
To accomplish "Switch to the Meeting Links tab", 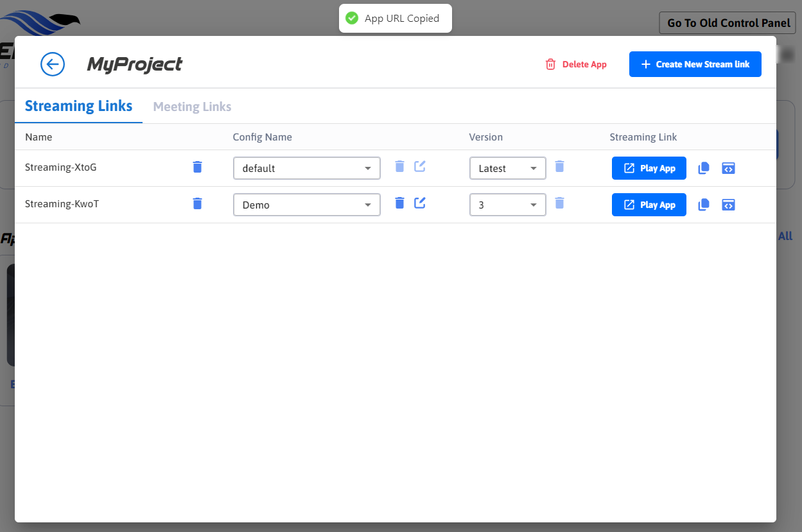I will [192, 107].
